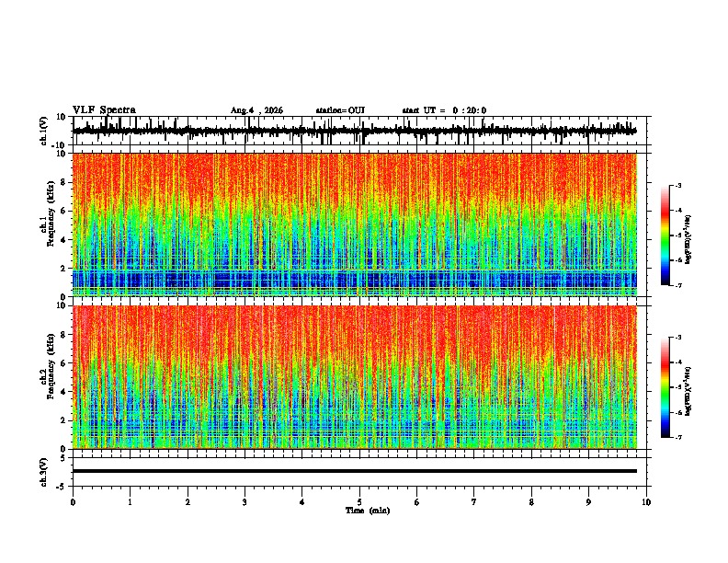Click inside the ch.2 spectrogram panel
This screenshot has height=563, width=728.
pyautogui.click(x=355, y=377)
